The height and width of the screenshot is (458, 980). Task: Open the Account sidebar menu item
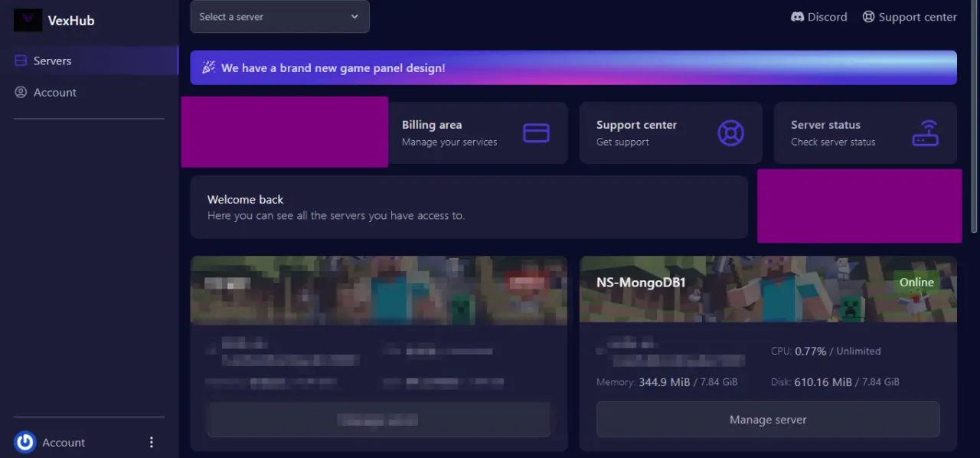point(89,92)
